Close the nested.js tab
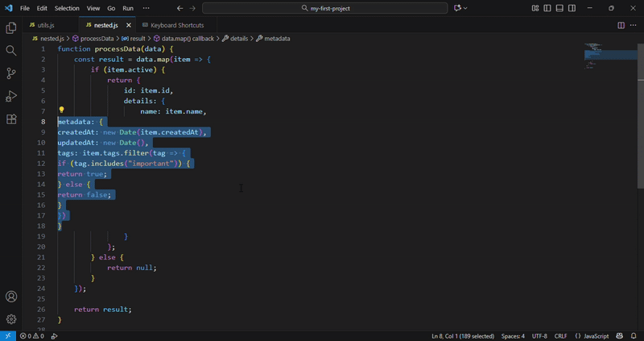The width and height of the screenshot is (644, 341). (x=129, y=26)
